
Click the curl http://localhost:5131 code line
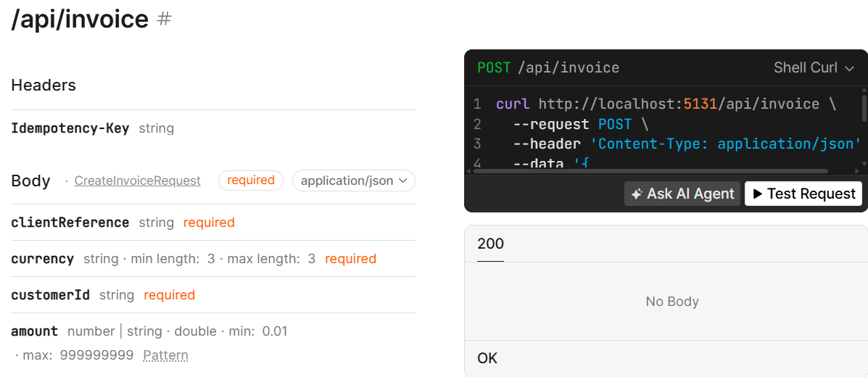point(666,104)
